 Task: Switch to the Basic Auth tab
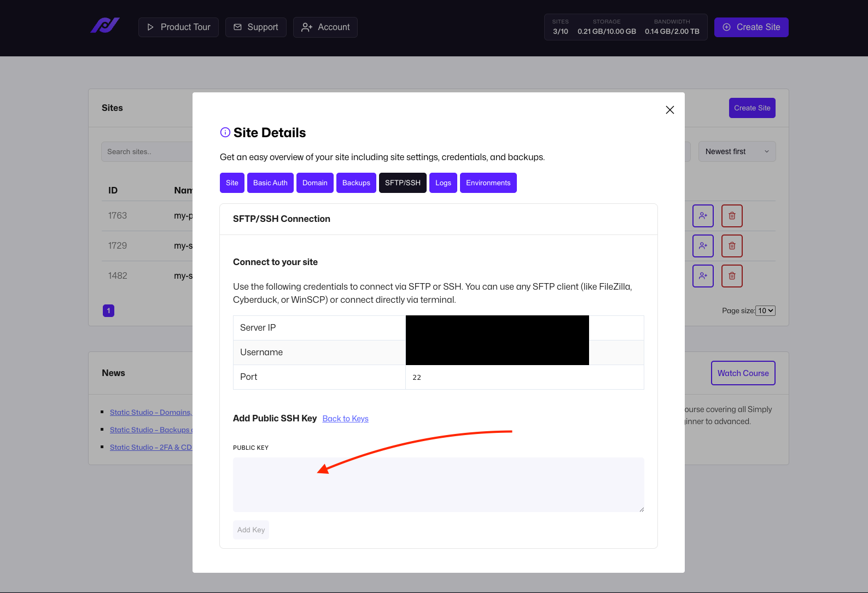[x=270, y=183]
